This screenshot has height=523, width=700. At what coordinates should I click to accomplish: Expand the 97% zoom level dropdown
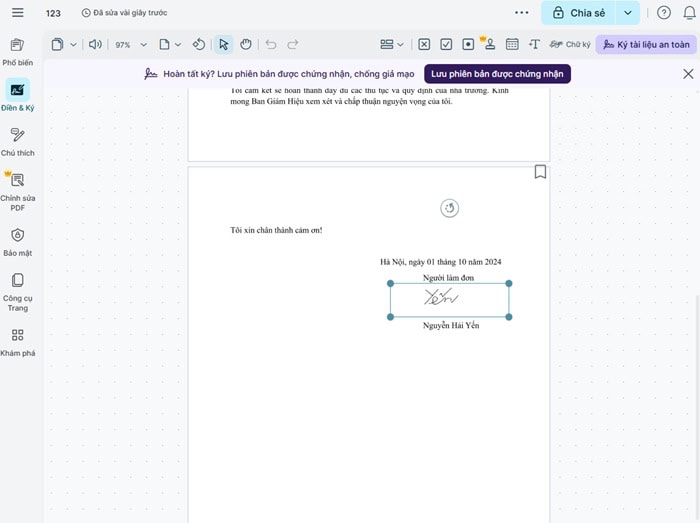[143, 45]
